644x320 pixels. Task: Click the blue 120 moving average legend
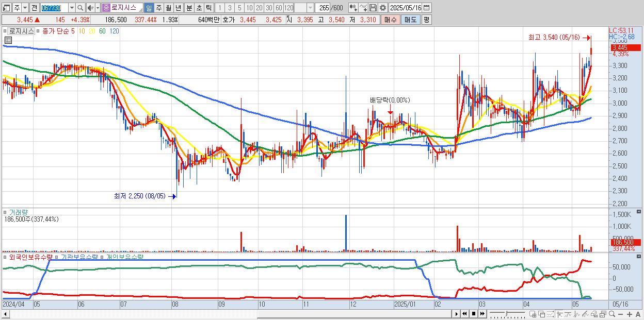pyautogui.click(x=114, y=31)
